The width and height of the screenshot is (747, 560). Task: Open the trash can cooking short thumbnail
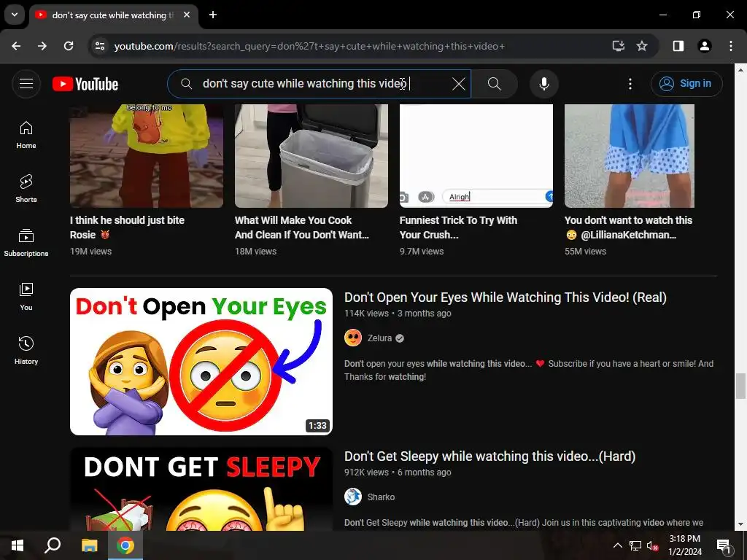[311, 156]
